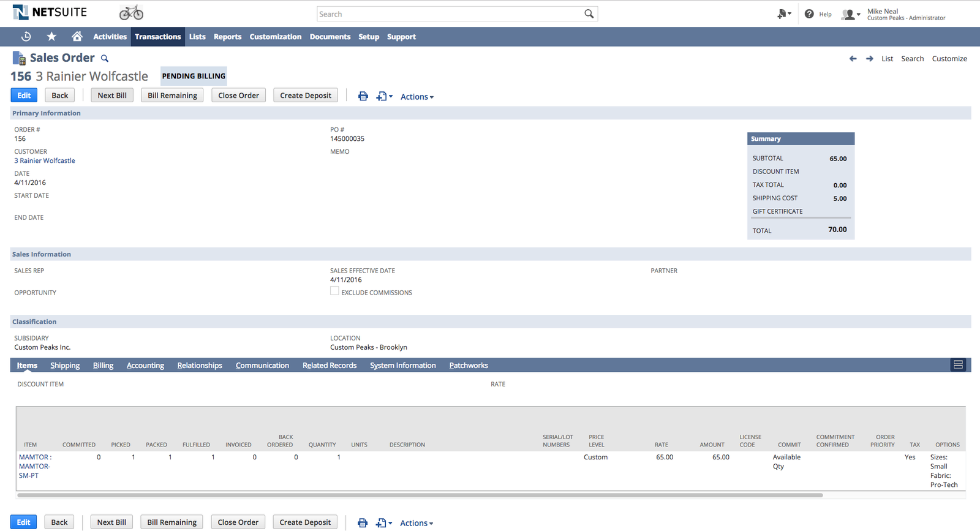Viewport: 980px width, 531px height.
Task: Click the List link at top right
Action: [x=887, y=59]
